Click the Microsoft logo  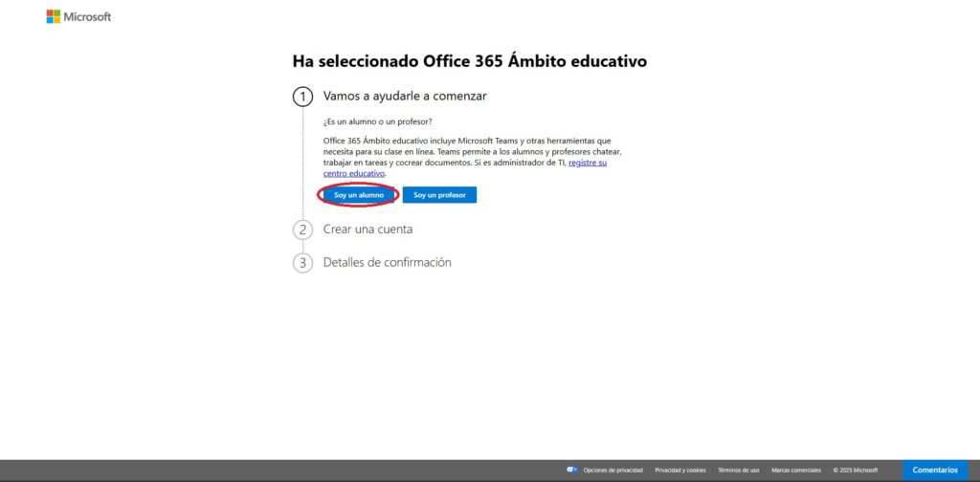[78, 17]
